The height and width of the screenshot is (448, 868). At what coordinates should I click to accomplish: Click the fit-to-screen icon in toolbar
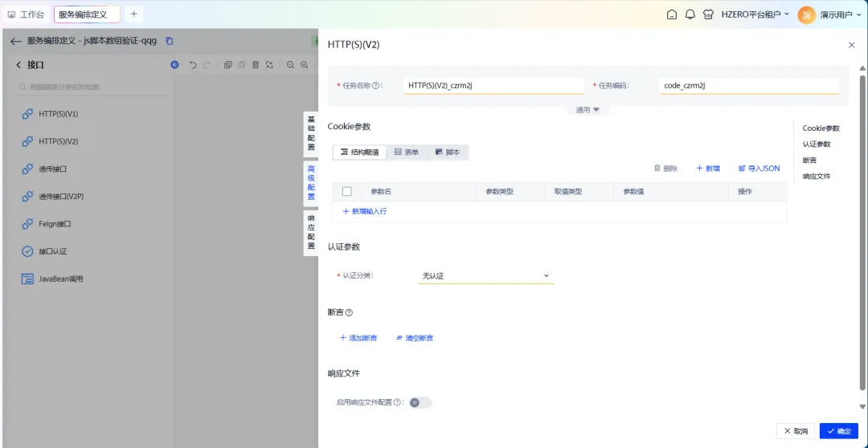pyautogui.click(x=269, y=65)
